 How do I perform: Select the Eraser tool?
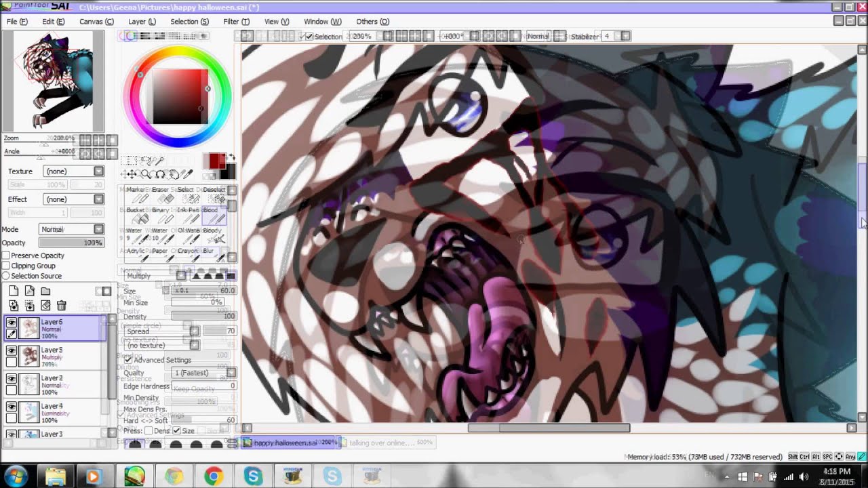coord(163,195)
